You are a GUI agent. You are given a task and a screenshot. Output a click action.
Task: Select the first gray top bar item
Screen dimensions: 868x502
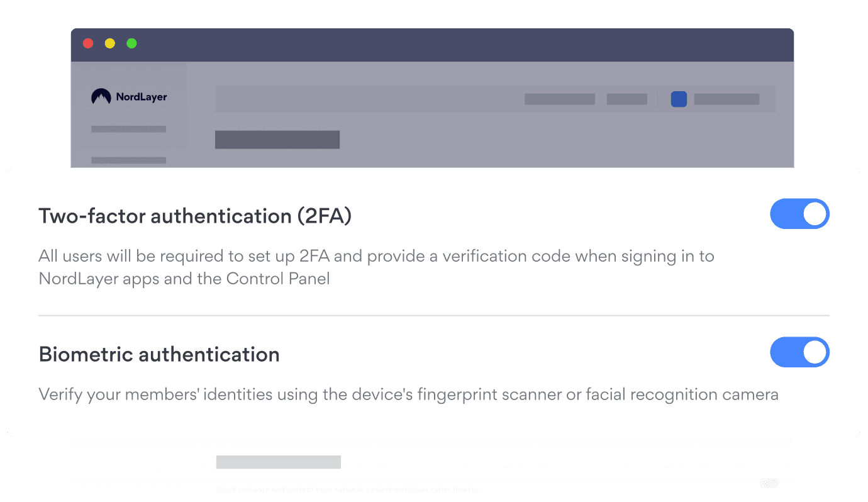[559, 99]
